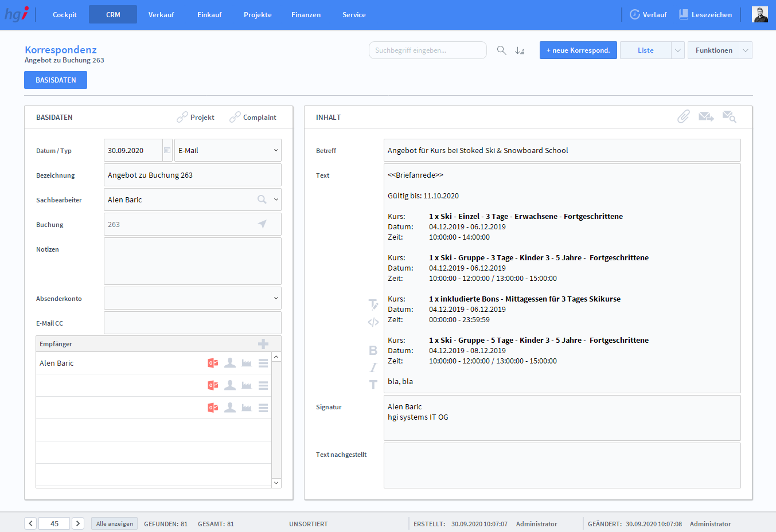Open the Verkauf menu
Image resolution: width=776 pixels, height=532 pixels.
pos(161,15)
